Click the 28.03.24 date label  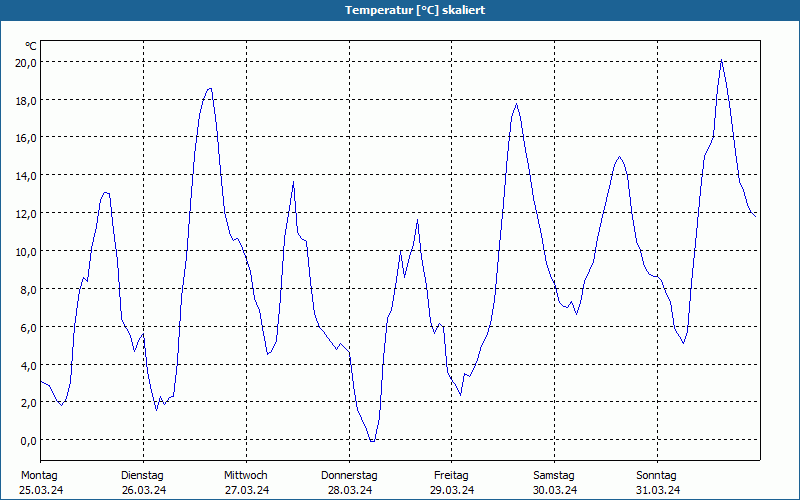pos(349,490)
